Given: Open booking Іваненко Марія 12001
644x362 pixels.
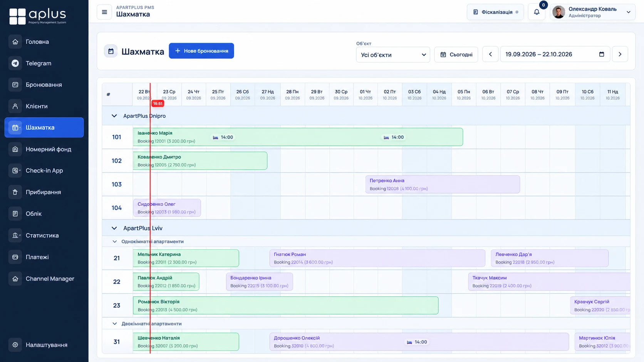Looking at the screenshot, I should pos(298,137).
